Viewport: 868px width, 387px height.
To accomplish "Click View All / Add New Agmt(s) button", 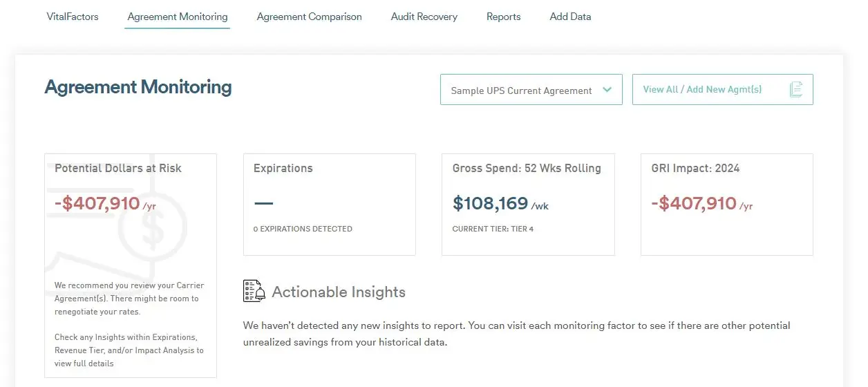I will point(723,90).
